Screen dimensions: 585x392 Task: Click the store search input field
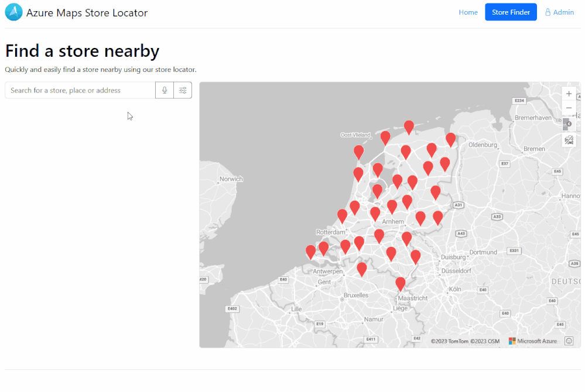coord(80,90)
